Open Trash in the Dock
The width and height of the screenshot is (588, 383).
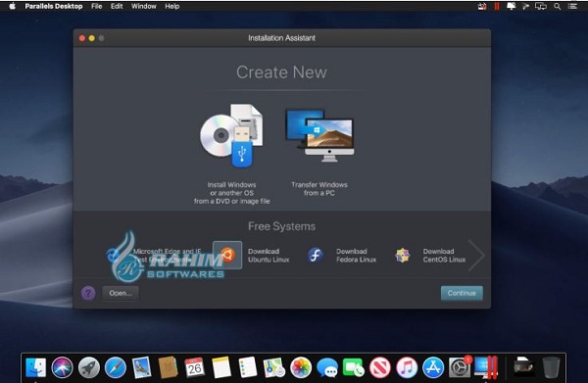pyautogui.click(x=551, y=367)
